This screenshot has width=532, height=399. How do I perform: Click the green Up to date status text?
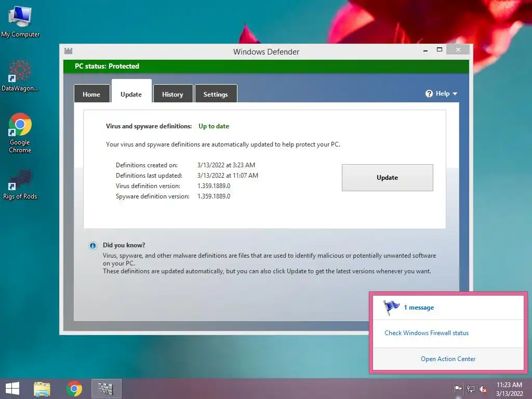pos(214,126)
